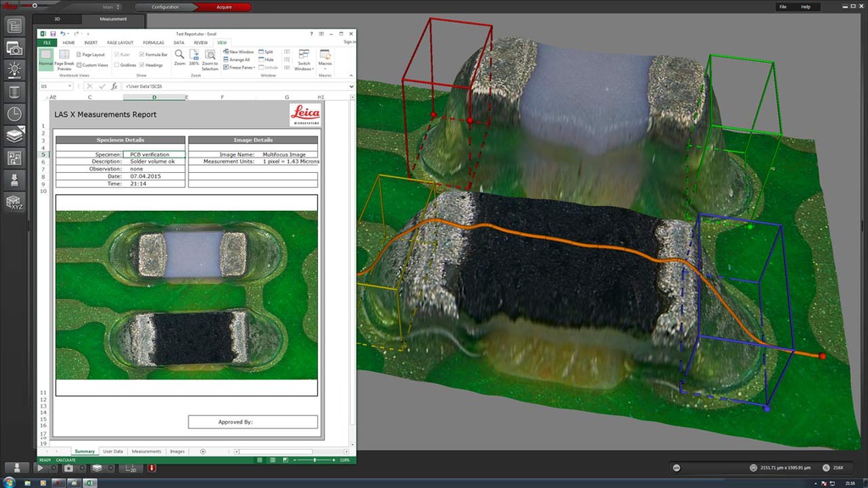This screenshot has height=488, width=868.
Task: Collapse the Excel ribbon with the caret
Action: [x=351, y=75]
